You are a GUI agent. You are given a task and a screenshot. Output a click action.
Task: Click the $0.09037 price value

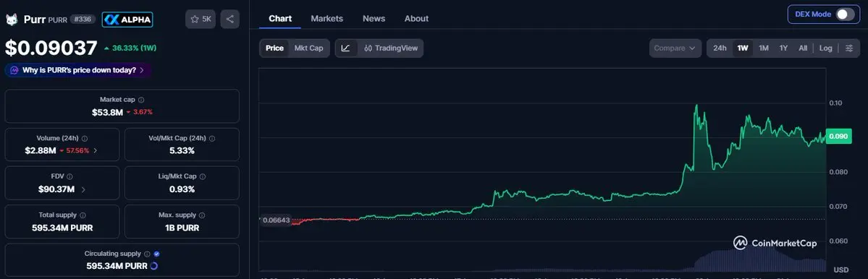[x=51, y=48]
